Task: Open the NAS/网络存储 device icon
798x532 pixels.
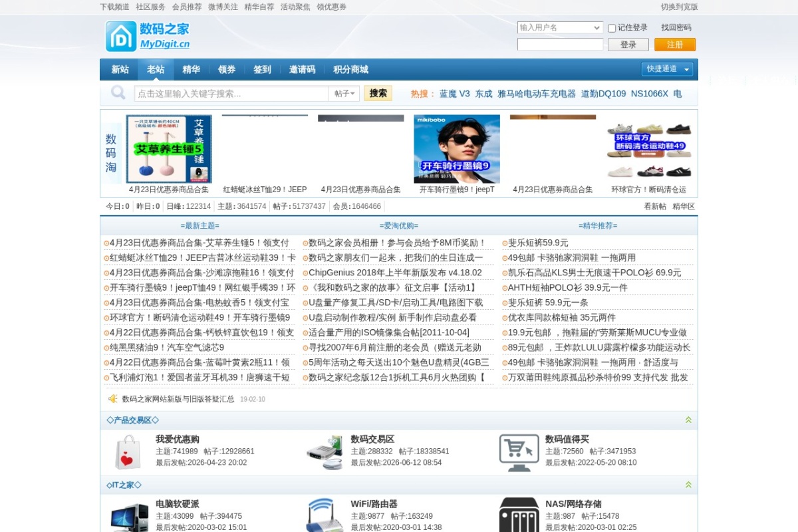Action: click(519, 515)
